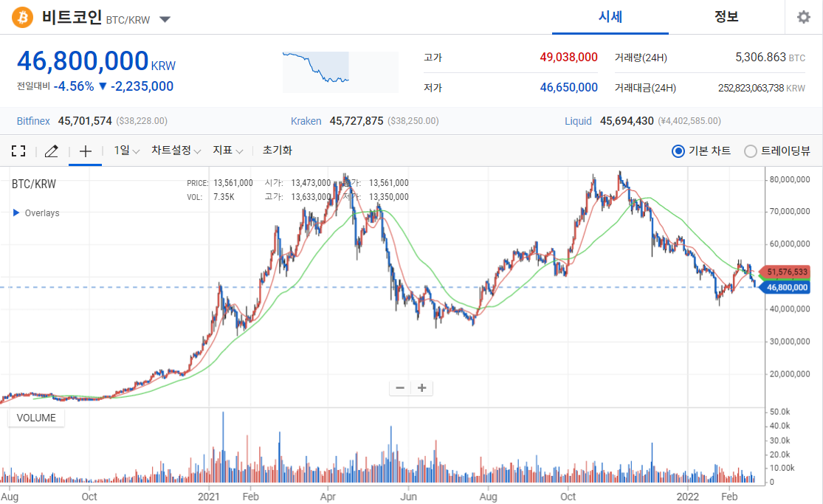Viewport: 823px width, 504px height.
Task: Open the BTC/KRW market dropdown arrow
Action: [165, 19]
